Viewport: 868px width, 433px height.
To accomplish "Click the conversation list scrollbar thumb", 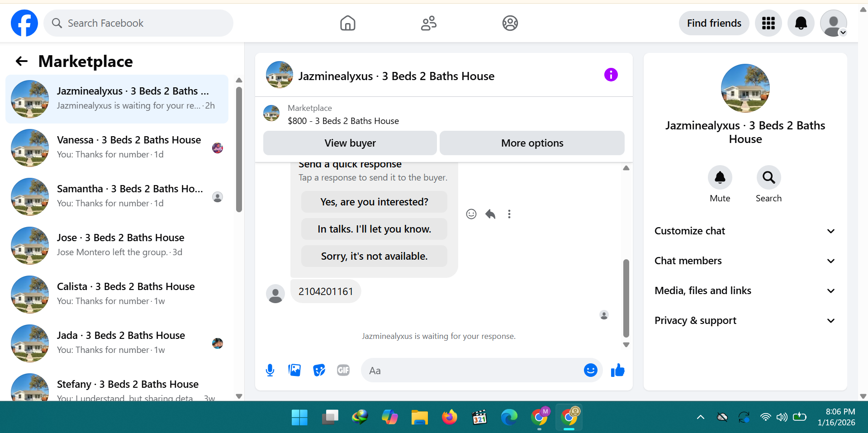I will 239,149.
